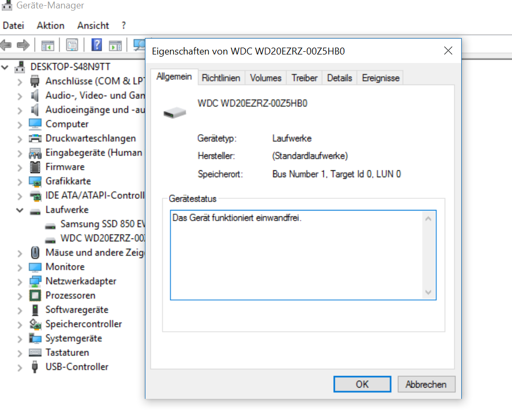The width and height of the screenshot is (512, 420).
Task: Click the Audio-, Video- und Gamecontroller speaker icon
Action: pyautogui.click(x=34, y=95)
